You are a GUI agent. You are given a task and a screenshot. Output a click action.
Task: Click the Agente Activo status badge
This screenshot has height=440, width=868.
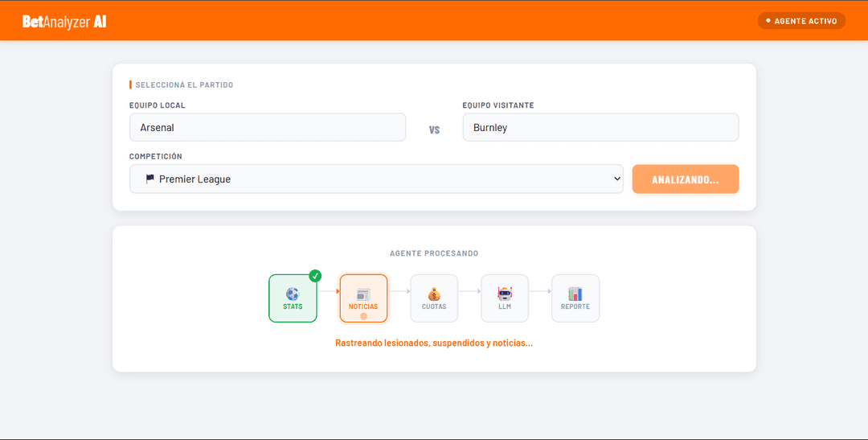(x=801, y=21)
